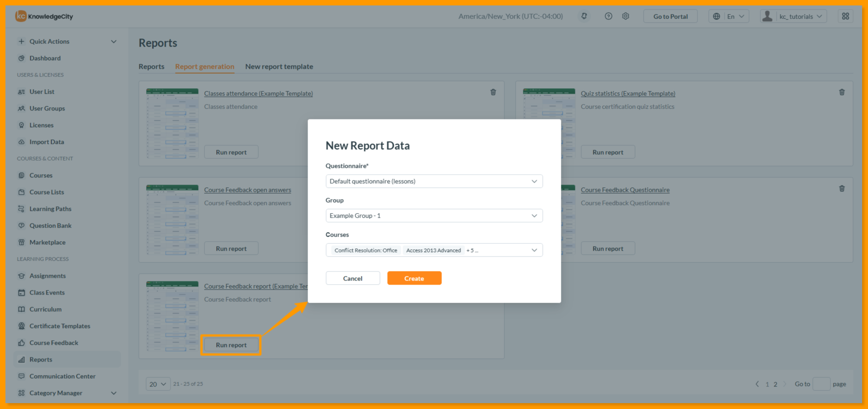Click the KnowledgeCity logo
This screenshot has width=868, height=409.
[x=44, y=16]
